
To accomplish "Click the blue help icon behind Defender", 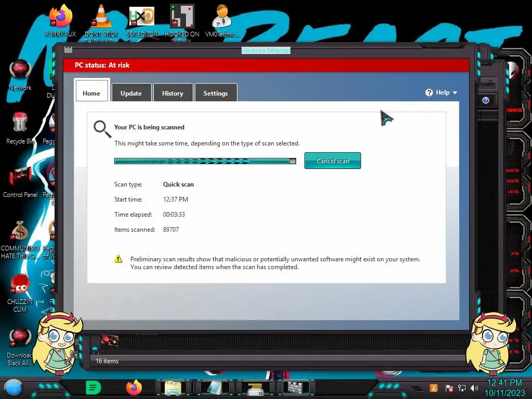I will tap(486, 100).
